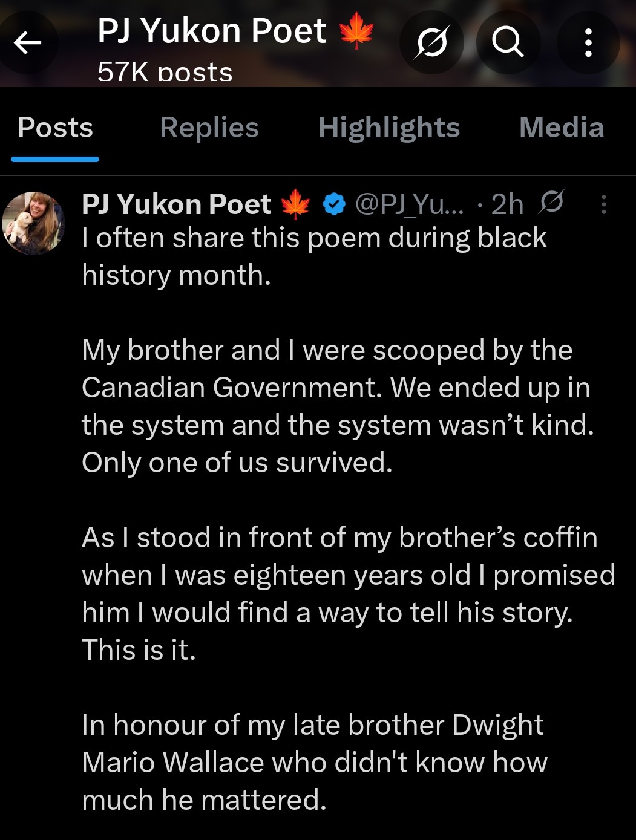636x840 pixels.
Task: Open the Highlights tab
Action: coord(389,128)
